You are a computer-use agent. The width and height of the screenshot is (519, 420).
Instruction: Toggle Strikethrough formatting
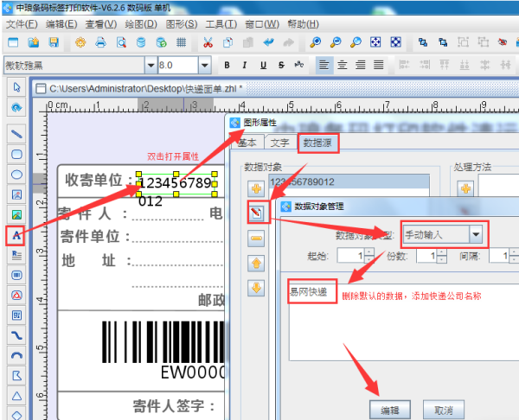(x=281, y=65)
